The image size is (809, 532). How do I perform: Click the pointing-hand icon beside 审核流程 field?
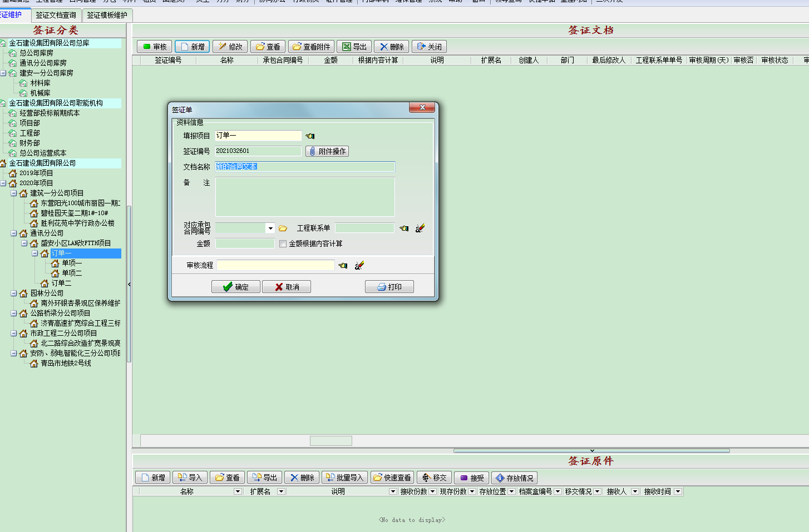[343, 266]
